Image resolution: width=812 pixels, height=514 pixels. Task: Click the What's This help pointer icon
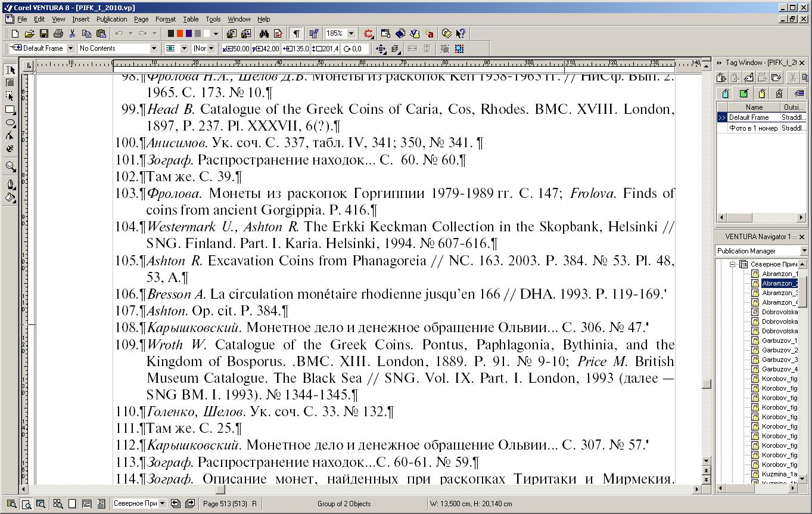click(x=460, y=34)
